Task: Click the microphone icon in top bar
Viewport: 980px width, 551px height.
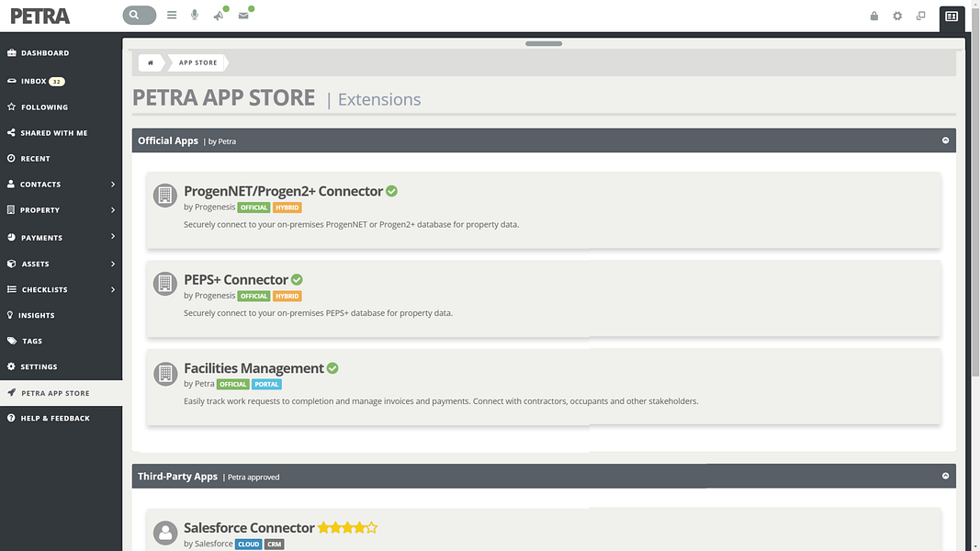Action: point(195,15)
